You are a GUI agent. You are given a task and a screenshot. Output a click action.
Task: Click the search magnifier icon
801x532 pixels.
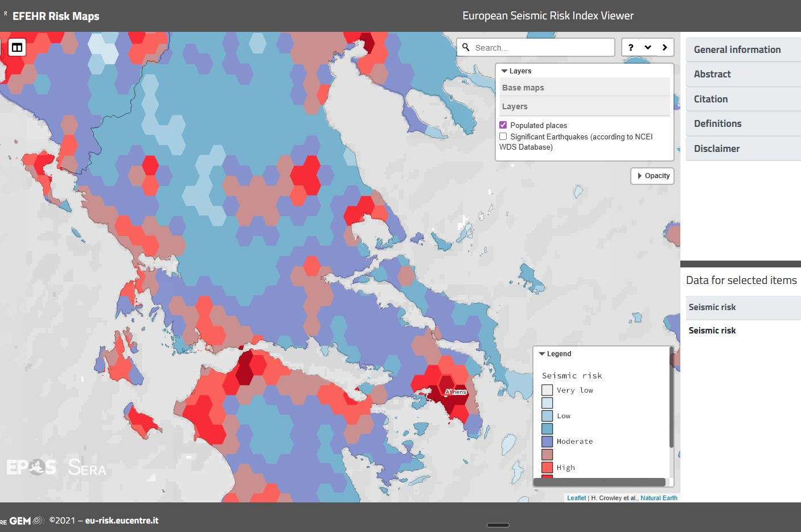(x=466, y=47)
